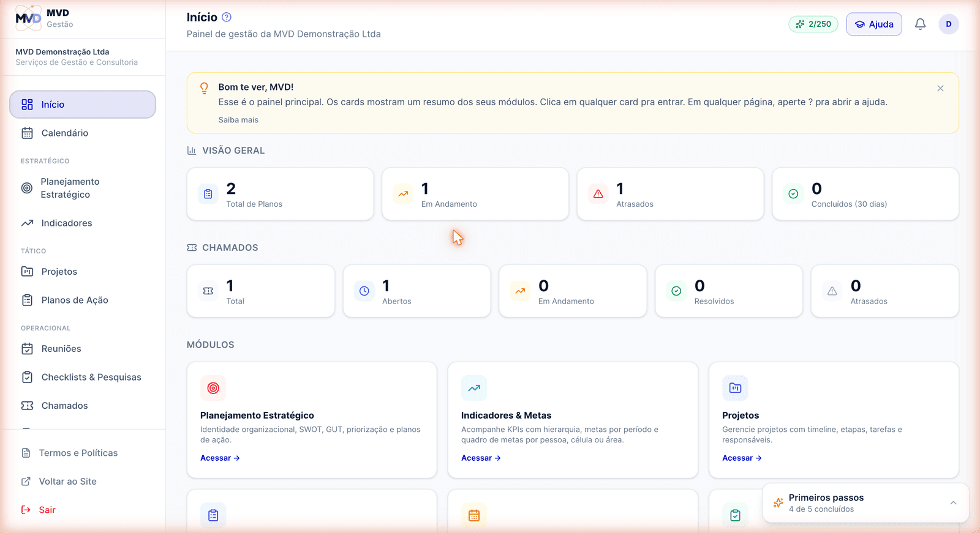Image resolution: width=980 pixels, height=533 pixels.
Task: Open the Total de Planos card
Action: click(281, 194)
